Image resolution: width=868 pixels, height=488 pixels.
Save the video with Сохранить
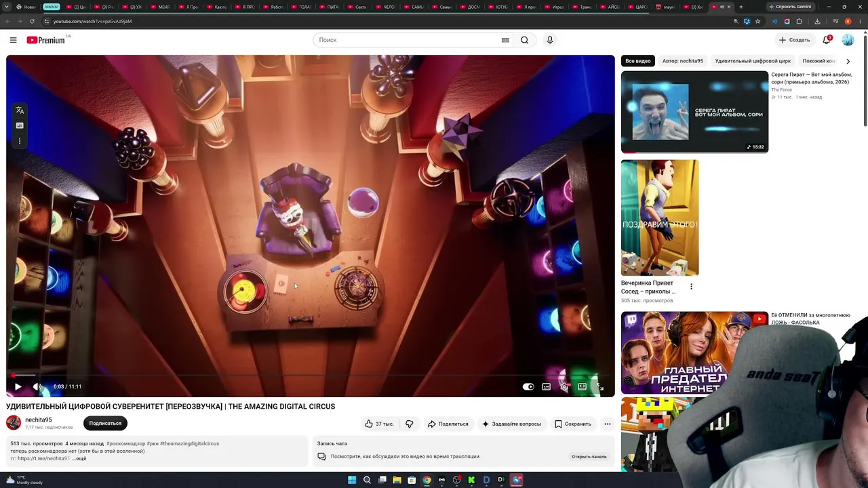click(573, 424)
